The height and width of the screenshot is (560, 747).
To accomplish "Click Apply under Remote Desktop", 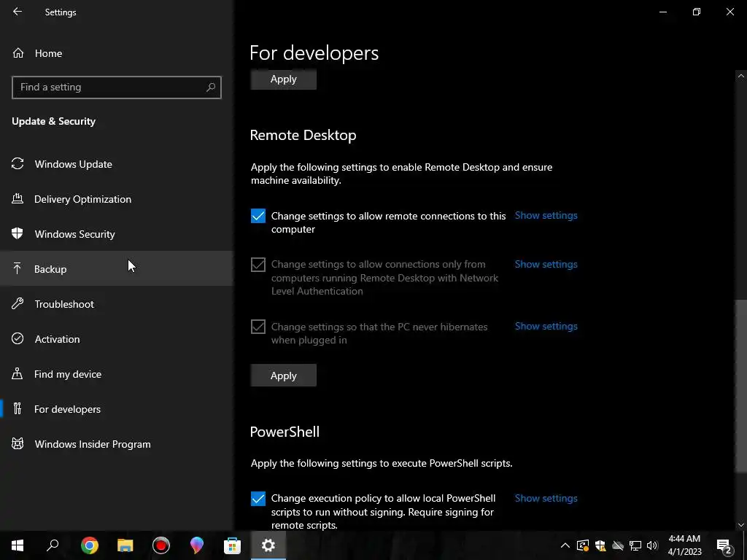I will click(x=284, y=376).
